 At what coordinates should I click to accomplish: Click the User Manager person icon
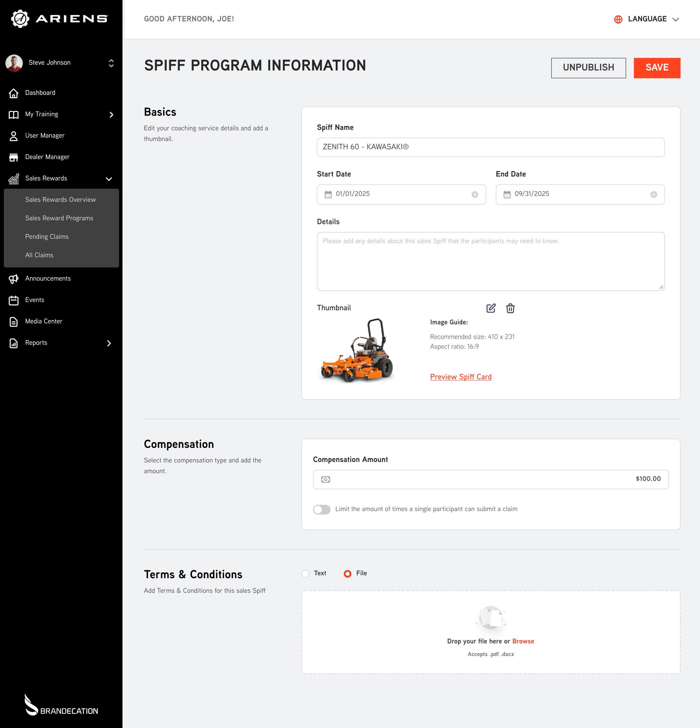tap(14, 136)
